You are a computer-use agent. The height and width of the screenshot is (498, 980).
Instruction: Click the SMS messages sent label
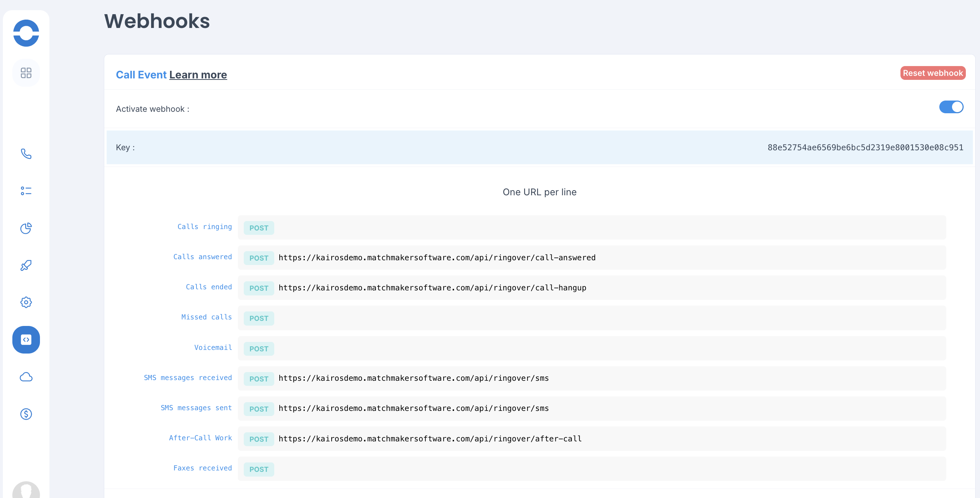click(x=196, y=408)
